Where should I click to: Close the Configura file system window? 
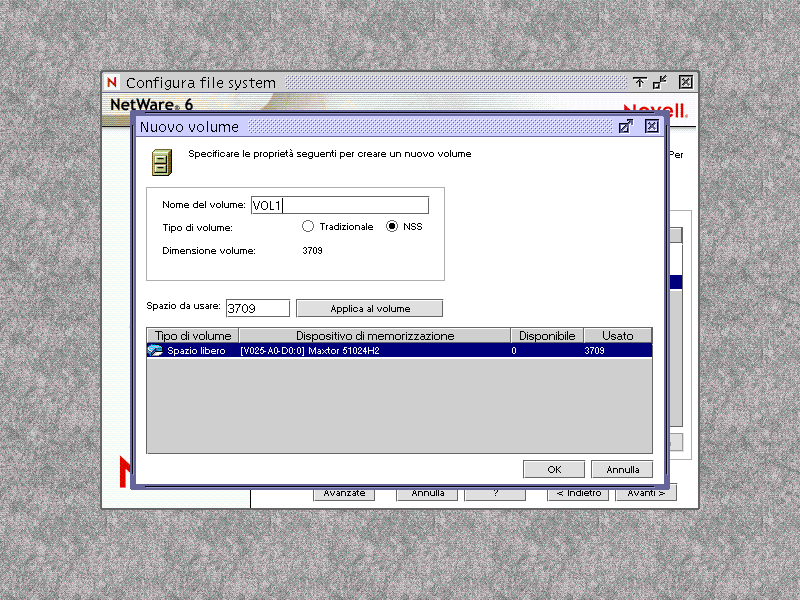[x=686, y=82]
